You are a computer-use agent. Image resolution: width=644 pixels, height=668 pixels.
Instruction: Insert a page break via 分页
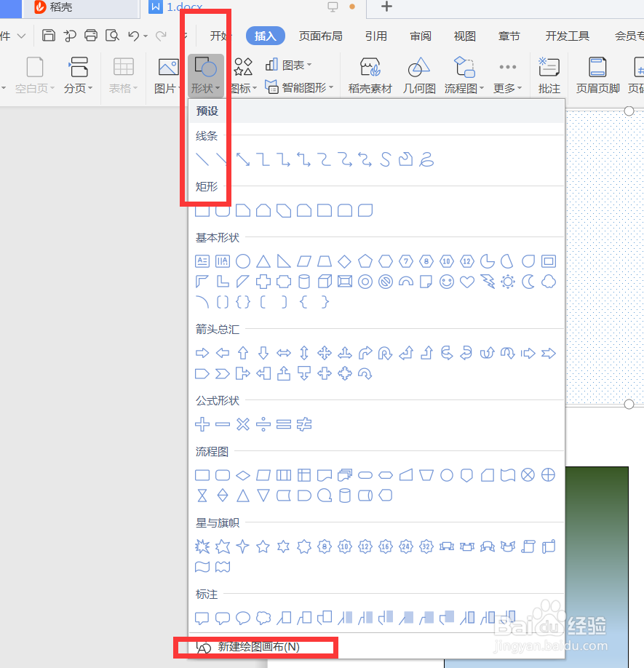click(x=78, y=76)
